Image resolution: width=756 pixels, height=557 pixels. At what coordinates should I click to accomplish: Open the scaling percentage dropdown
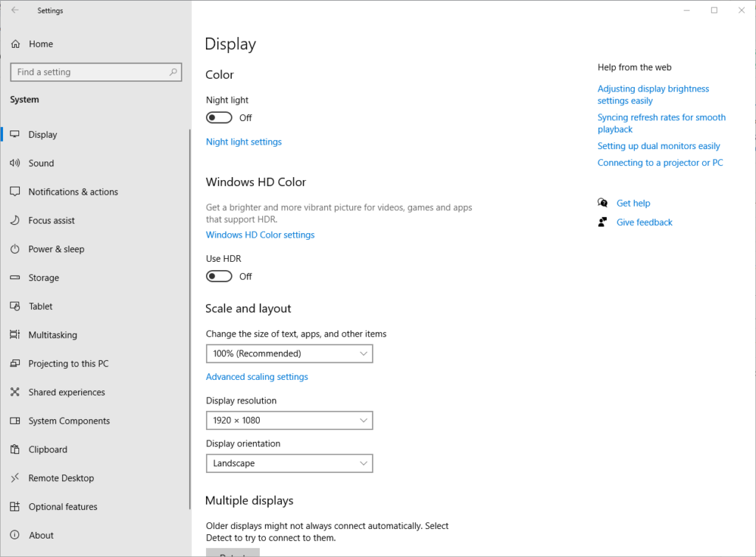coord(289,353)
